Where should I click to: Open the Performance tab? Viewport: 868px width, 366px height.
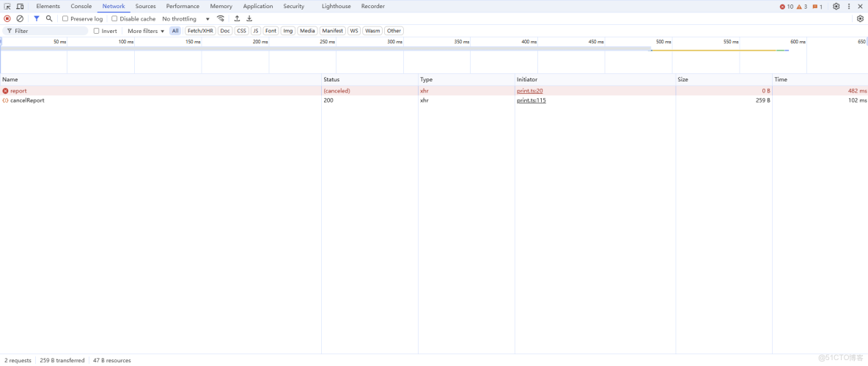pyautogui.click(x=183, y=7)
